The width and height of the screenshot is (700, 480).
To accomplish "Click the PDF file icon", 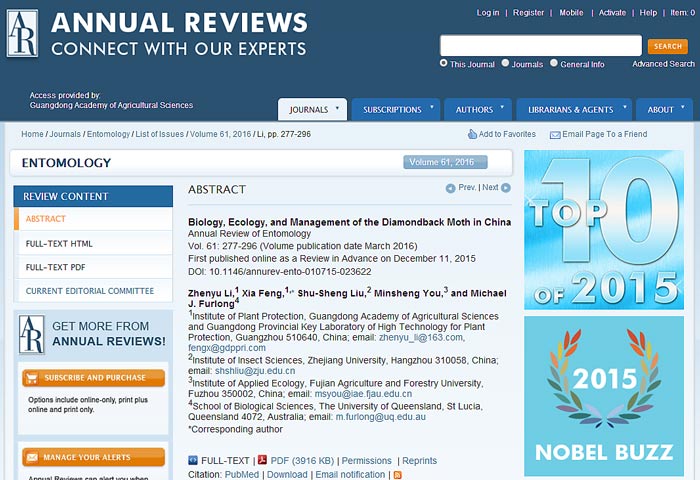I will tap(262, 460).
